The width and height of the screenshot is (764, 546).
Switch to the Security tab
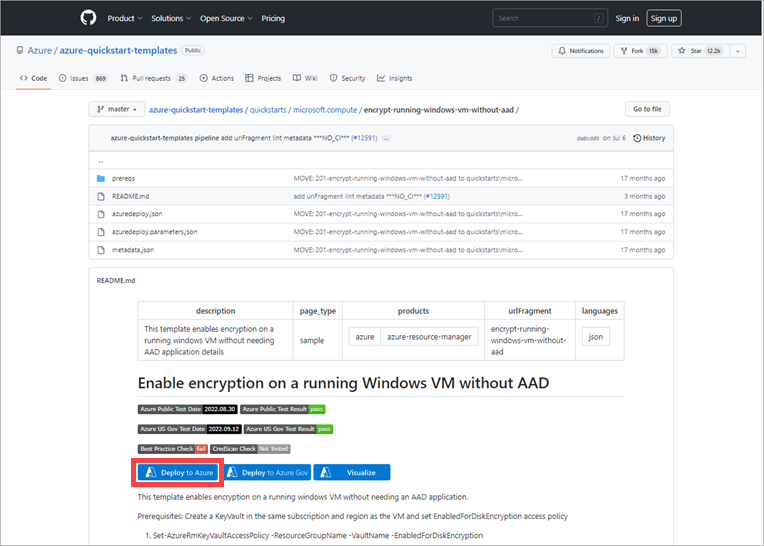[347, 78]
